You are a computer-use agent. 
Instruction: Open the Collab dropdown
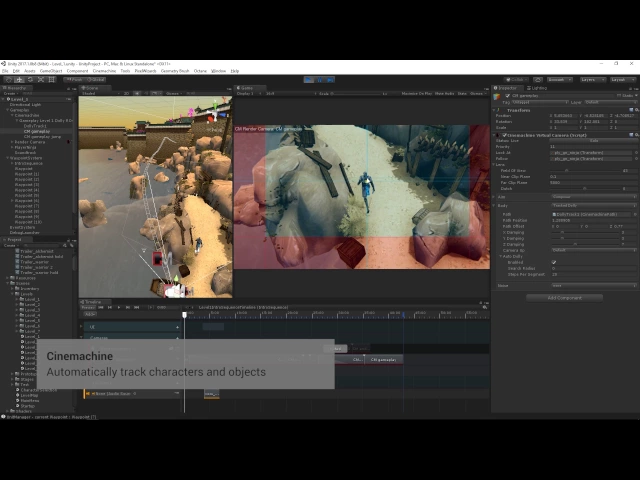pyautogui.click(x=517, y=80)
